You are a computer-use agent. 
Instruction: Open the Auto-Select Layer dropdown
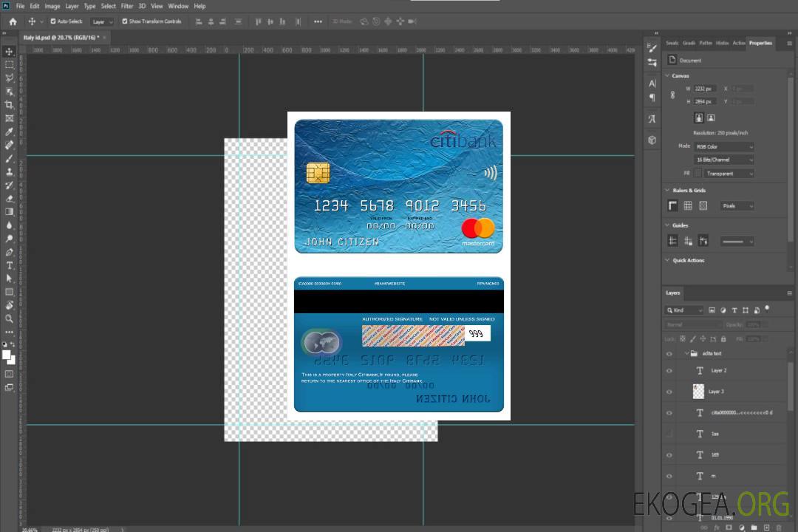coord(102,21)
